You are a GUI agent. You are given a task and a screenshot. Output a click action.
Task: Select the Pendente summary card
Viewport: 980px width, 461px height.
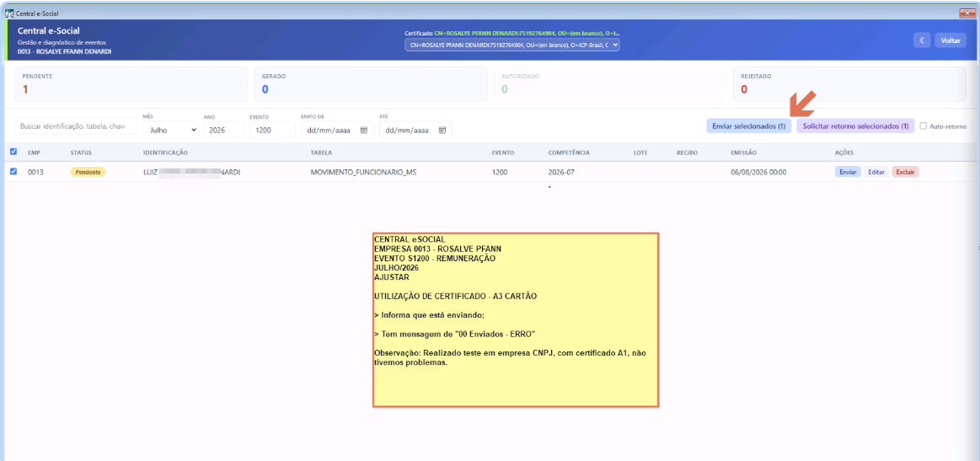(131, 84)
